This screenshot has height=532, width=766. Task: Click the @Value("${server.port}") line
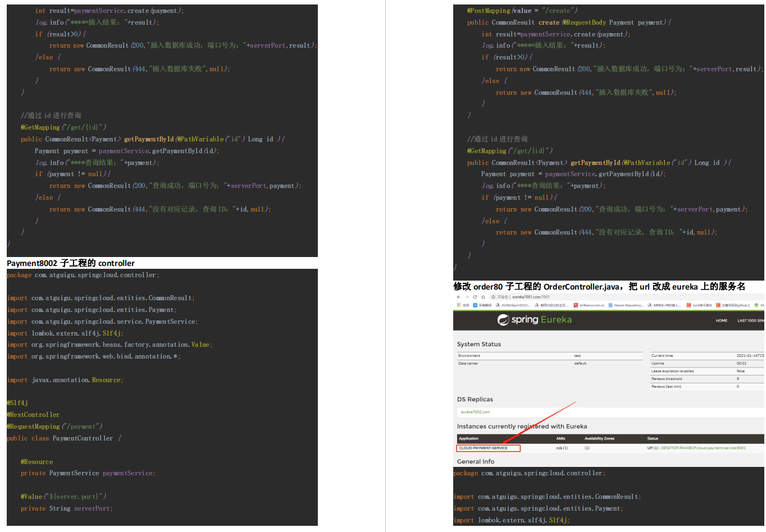pos(63,497)
